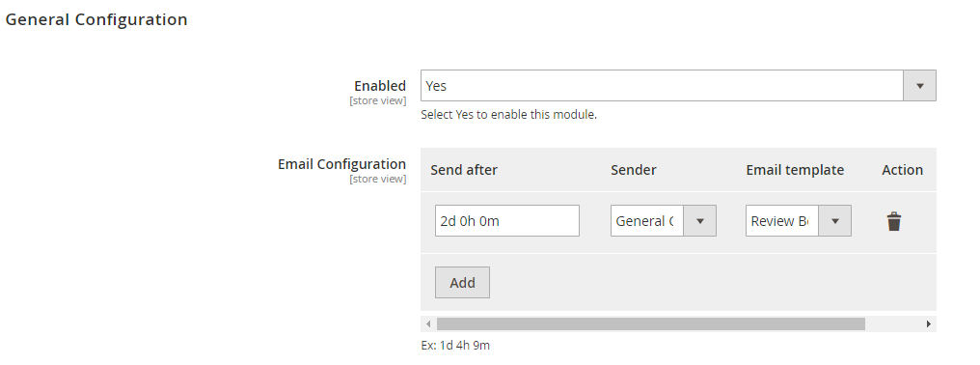Focus the Send after field showing 2d 0h 0m
The image size is (980, 365).
point(506,221)
